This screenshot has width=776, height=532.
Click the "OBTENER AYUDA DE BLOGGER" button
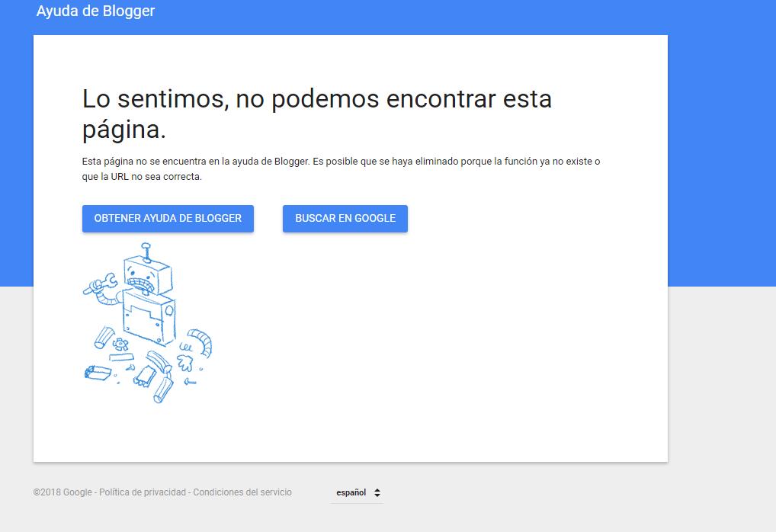(168, 219)
